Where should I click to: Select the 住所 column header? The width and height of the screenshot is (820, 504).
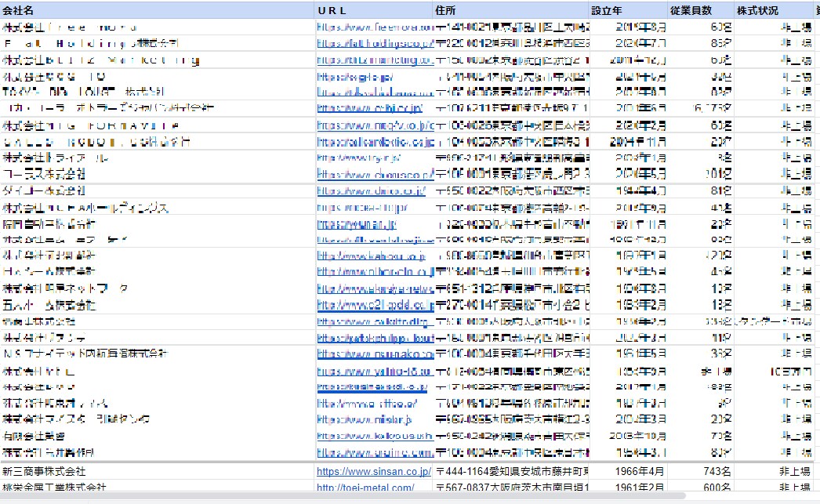(x=511, y=10)
